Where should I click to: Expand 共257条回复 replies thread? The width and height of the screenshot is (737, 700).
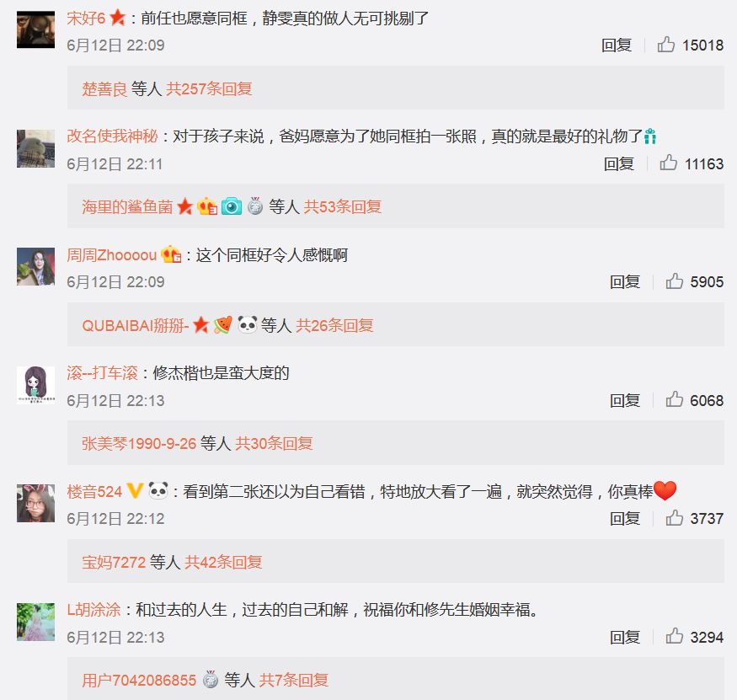[x=209, y=88]
